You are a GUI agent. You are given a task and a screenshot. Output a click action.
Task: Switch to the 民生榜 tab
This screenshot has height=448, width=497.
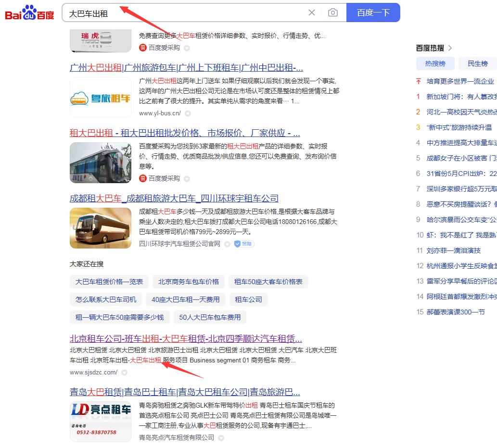(478, 63)
